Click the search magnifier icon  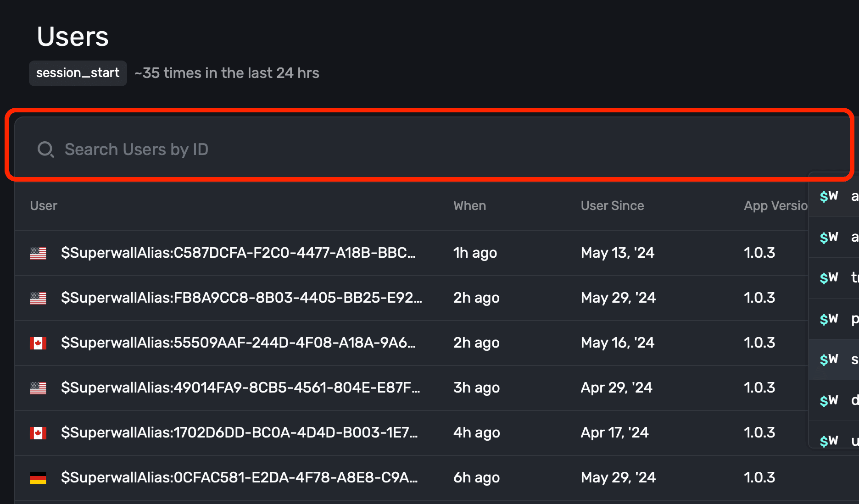click(45, 150)
